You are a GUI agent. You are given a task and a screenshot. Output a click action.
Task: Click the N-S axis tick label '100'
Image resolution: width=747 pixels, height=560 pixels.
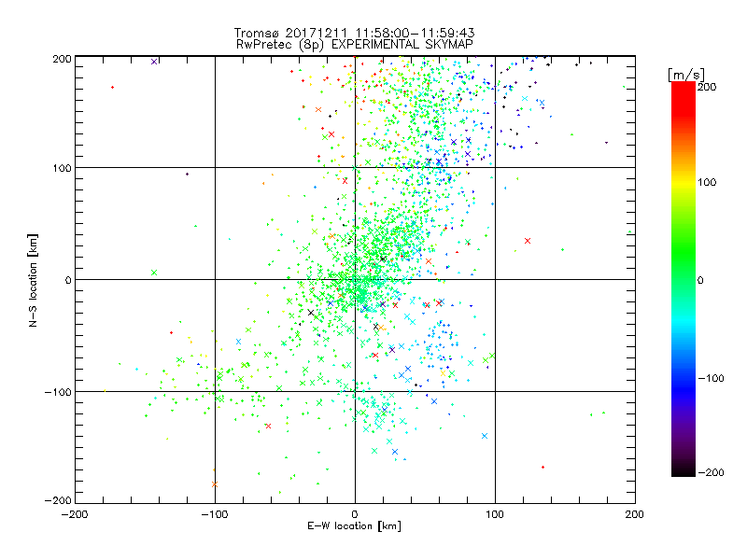(62, 168)
